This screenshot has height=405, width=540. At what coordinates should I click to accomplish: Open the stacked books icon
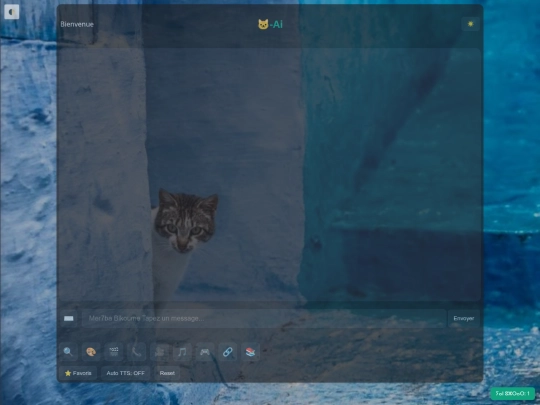tap(250, 352)
